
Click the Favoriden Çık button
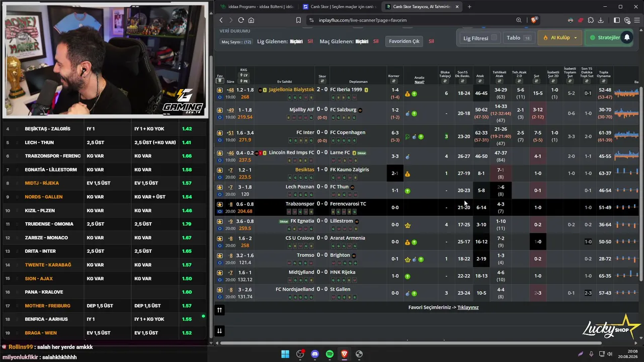click(x=404, y=41)
